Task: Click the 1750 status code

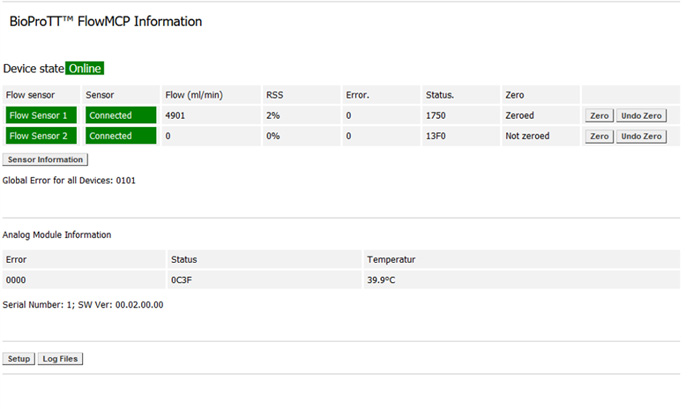Action: point(435,115)
